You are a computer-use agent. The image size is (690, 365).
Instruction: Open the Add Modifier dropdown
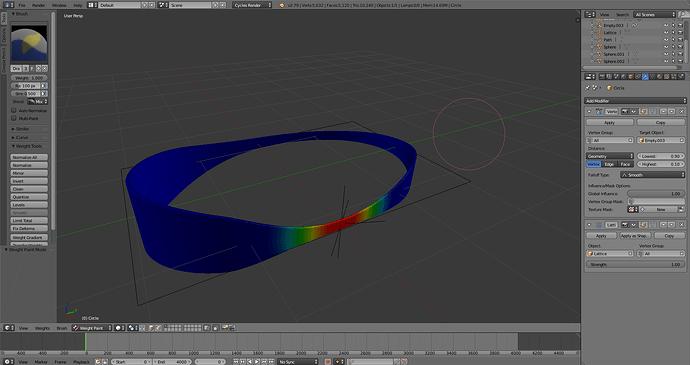(x=635, y=101)
